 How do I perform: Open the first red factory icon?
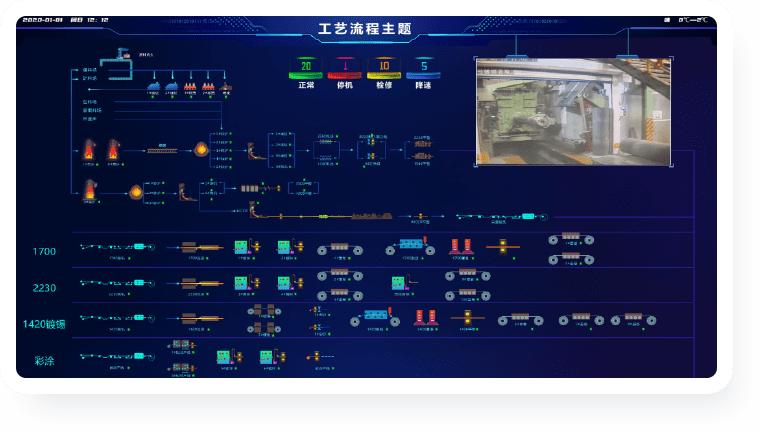click(x=190, y=86)
